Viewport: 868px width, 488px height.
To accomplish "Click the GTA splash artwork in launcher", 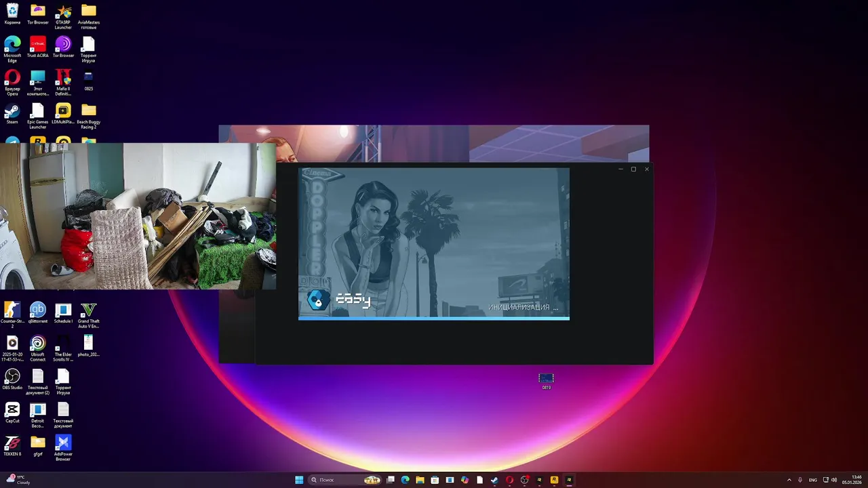I will [x=434, y=242].
